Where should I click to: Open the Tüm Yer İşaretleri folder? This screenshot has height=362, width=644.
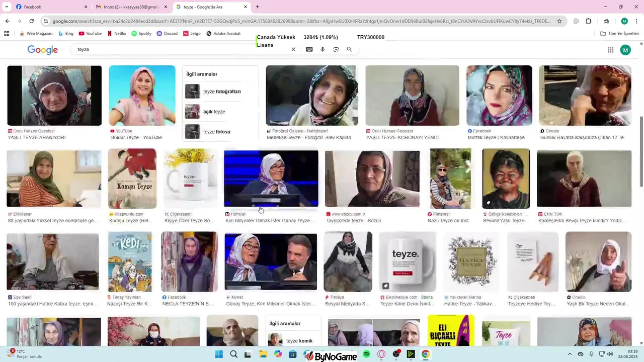click(620, 34)
